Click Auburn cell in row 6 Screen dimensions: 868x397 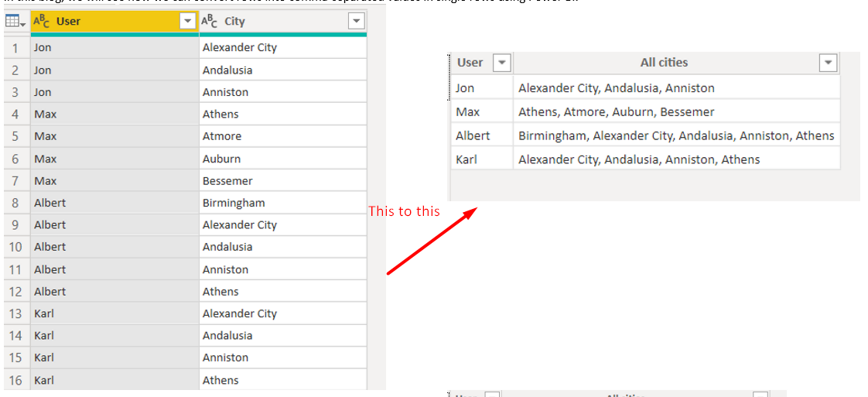click(283, 159)
